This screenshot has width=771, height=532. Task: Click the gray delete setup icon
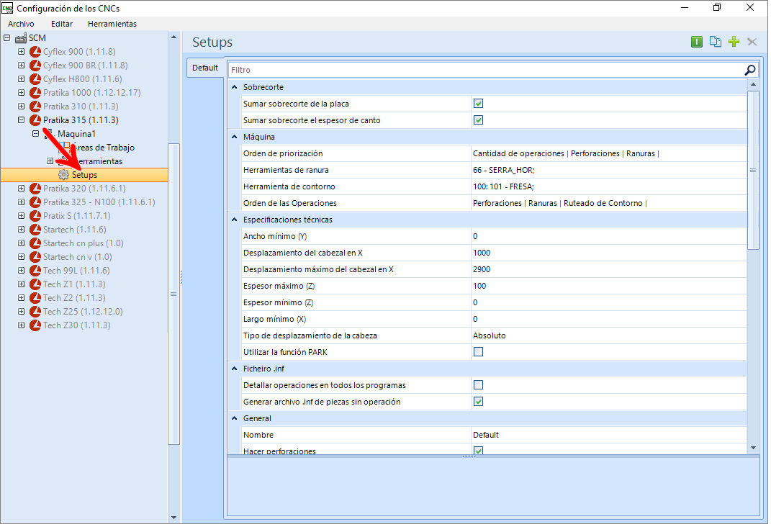(752, 42)
